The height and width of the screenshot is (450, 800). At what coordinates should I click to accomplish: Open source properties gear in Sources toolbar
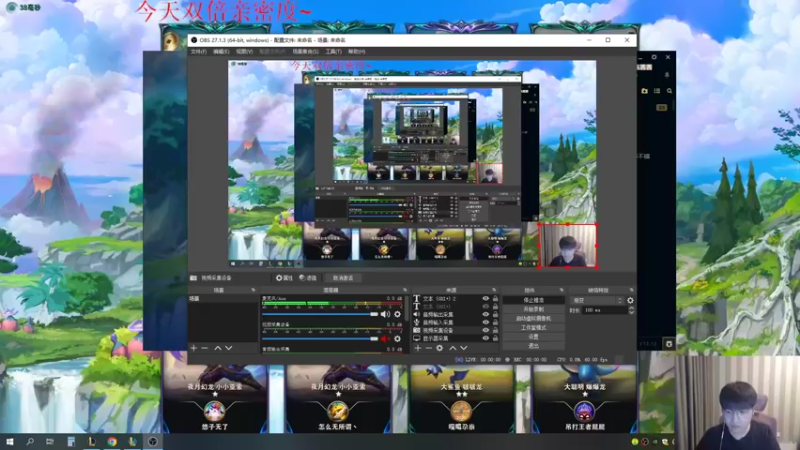[439, 348]
